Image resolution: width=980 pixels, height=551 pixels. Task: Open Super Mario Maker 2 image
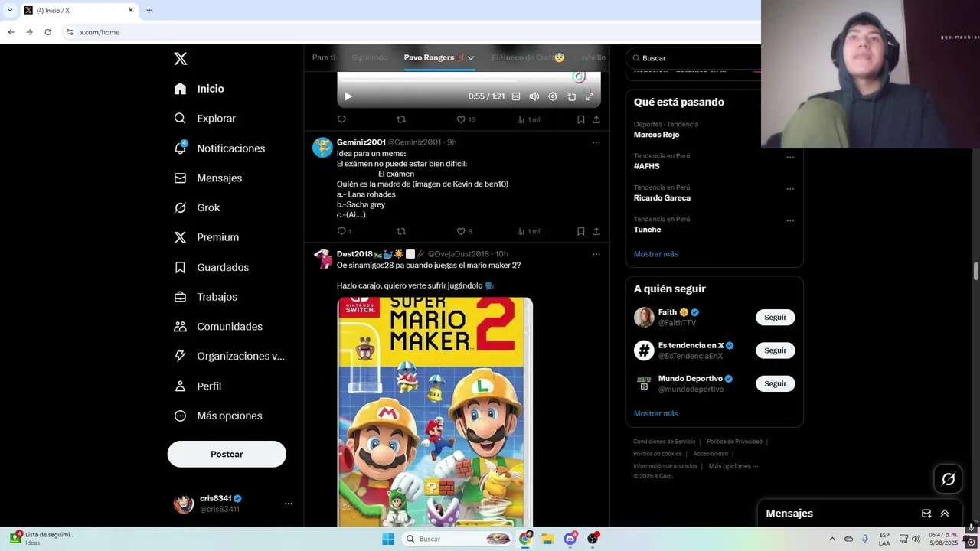click(x=435, y=412)
